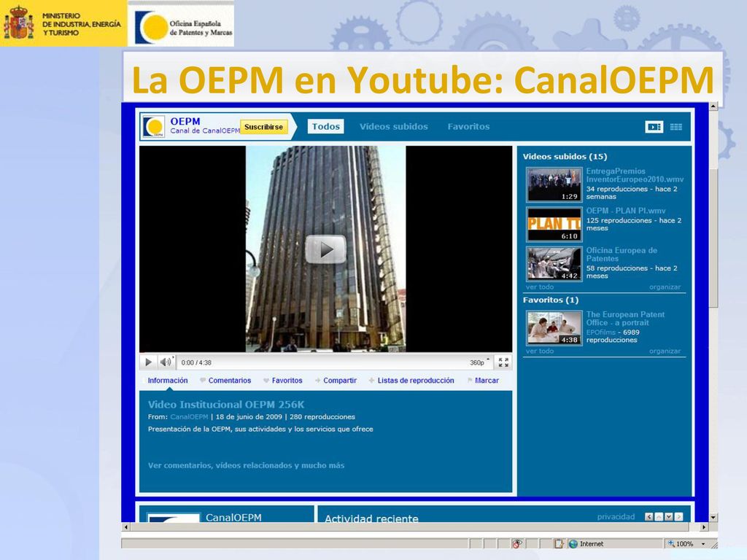Click the vertical scrollbar up arrow

[713, 106]
